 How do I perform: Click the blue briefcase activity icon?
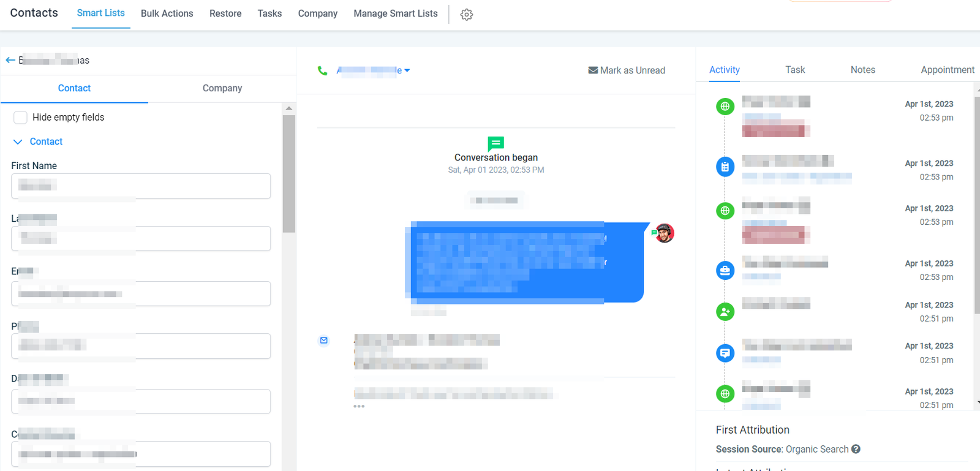(x=725, y=270)
